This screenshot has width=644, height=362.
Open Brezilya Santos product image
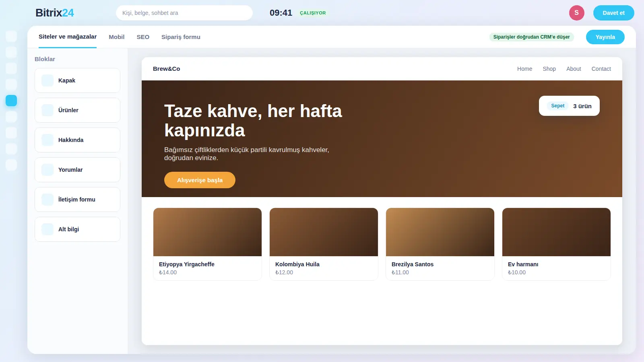pos(440,232)
